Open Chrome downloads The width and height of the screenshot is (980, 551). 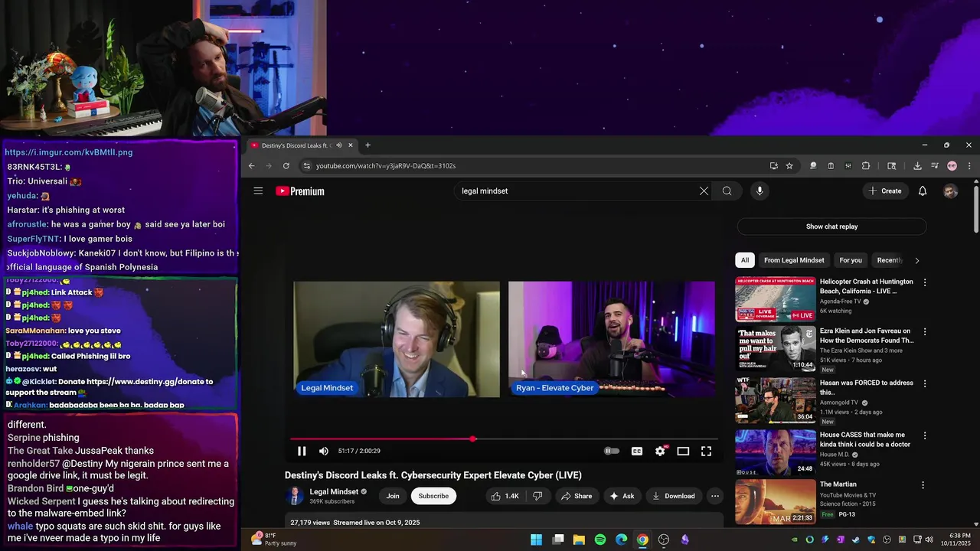(917, 166)
